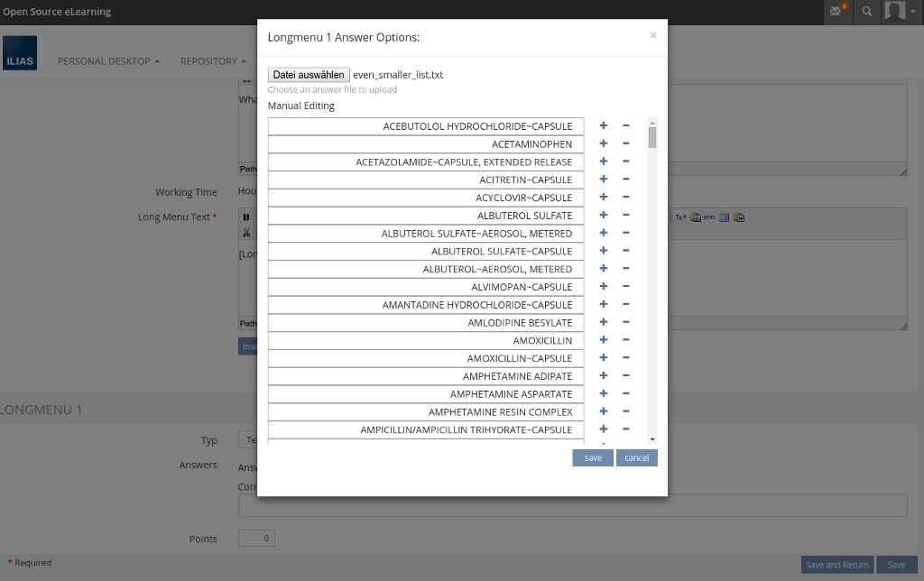Click the minus icon beside AMPHETAMINE ADIPATE
This screenshot has height=581, width=924.
coord(626,375)
